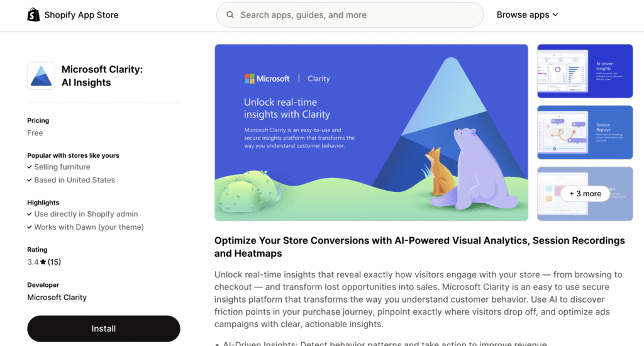This screenshot has height=346, width=644.
Task: Click the Based in United States text
Action: click(x=74, y=180)
